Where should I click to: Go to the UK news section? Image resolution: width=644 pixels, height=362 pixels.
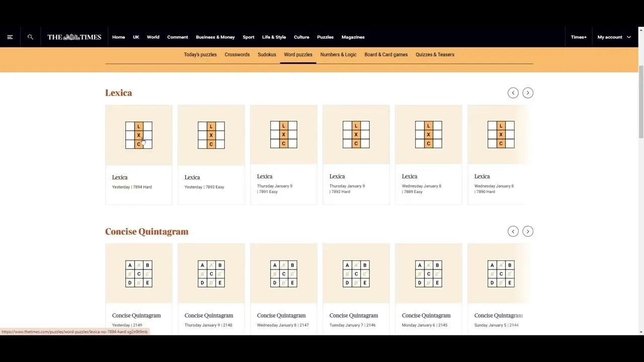(136, 37)
